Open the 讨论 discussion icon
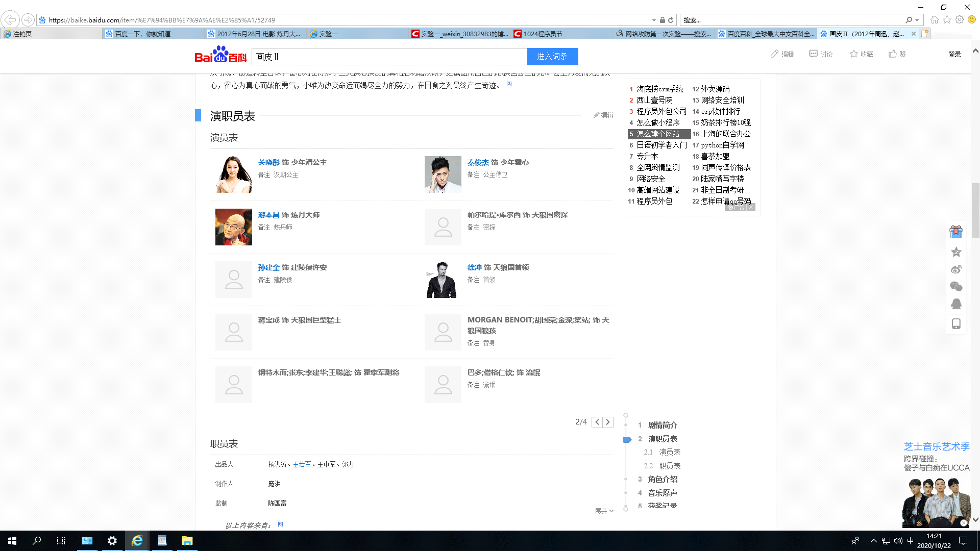 click(x=814, y=54)
